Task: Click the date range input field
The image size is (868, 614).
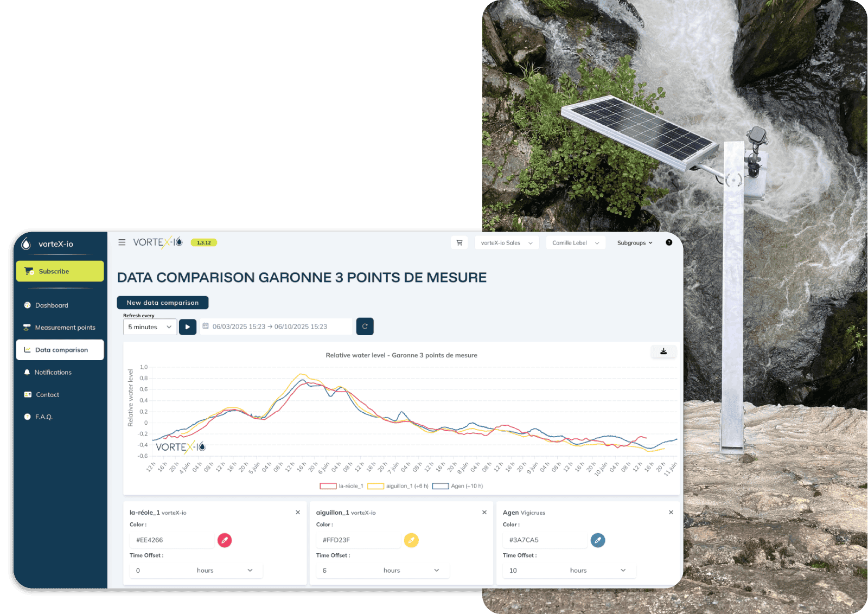Action: point(276,327)
